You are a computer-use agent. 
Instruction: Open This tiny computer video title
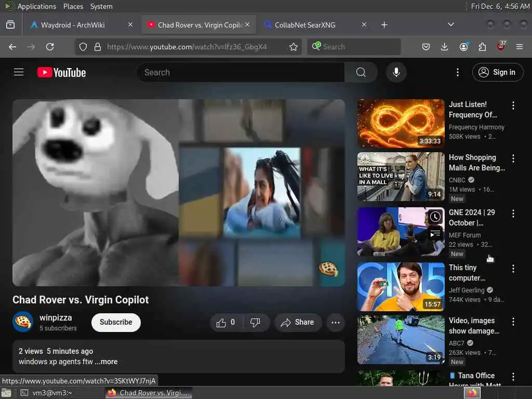467,273
